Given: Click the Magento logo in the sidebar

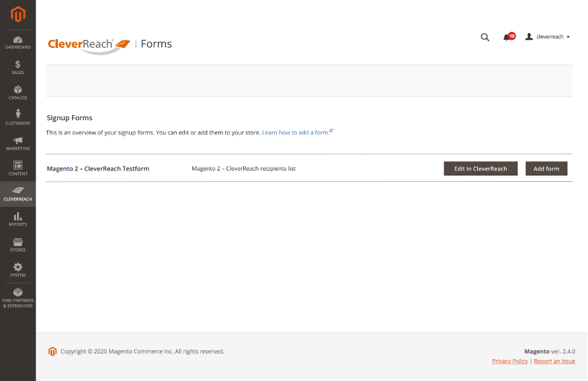Looking at the screenshot, I should 18,14.
